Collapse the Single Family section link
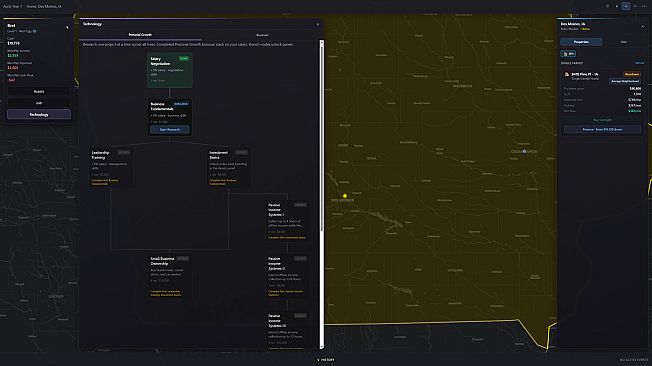This screenshot has height=366, width=652. (x=640, y=63)
